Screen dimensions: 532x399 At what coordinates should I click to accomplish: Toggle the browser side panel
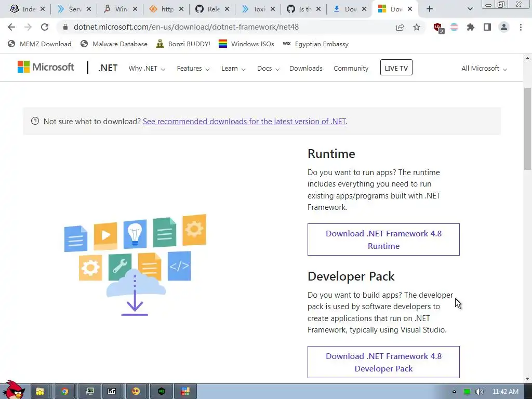pyautogui.click(x=487, y=27)
